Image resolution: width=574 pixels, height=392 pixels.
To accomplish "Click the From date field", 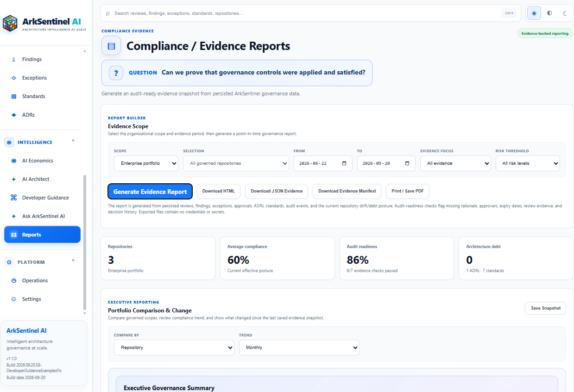I will [323, 163].
